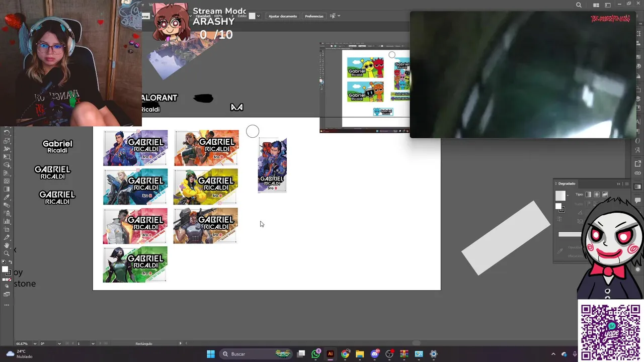
Task: Choose radial gradient type
Action: (x=597, y=195)
